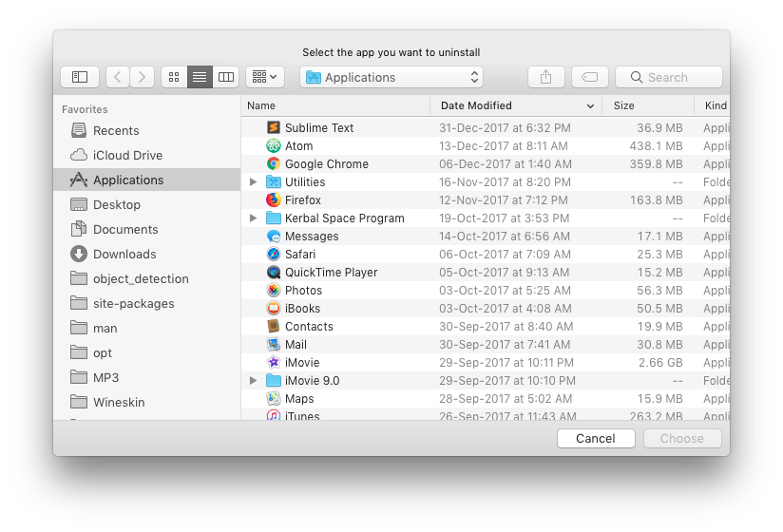This screenshot has height=532, width=783.
Task: Sort by the Size column header
Action: [x=648, y=105]
